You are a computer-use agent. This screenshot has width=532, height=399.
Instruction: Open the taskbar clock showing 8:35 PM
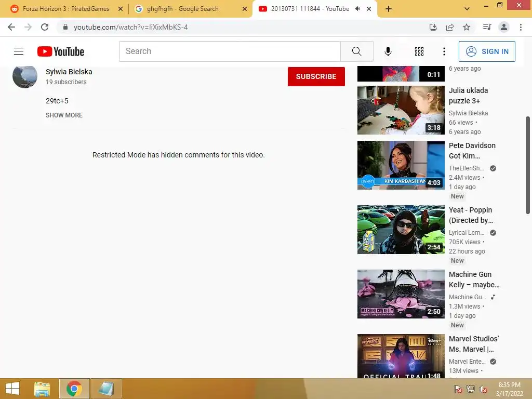(x=509, y=389)
